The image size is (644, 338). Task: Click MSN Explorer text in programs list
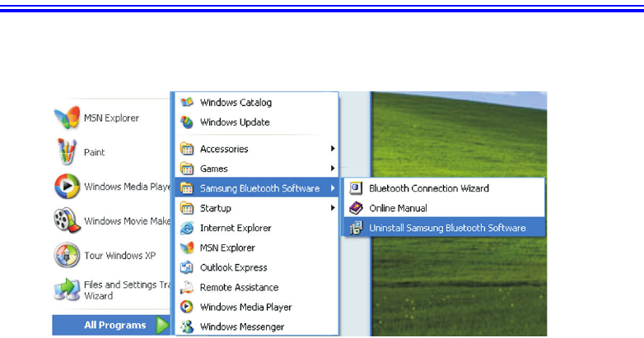click(x=227, y=248)
